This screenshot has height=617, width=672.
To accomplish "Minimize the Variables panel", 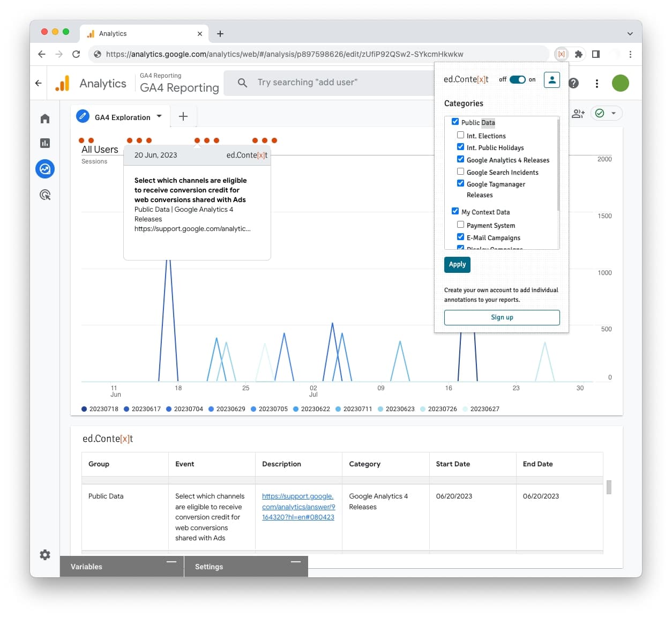I will [x=171, y=562].
